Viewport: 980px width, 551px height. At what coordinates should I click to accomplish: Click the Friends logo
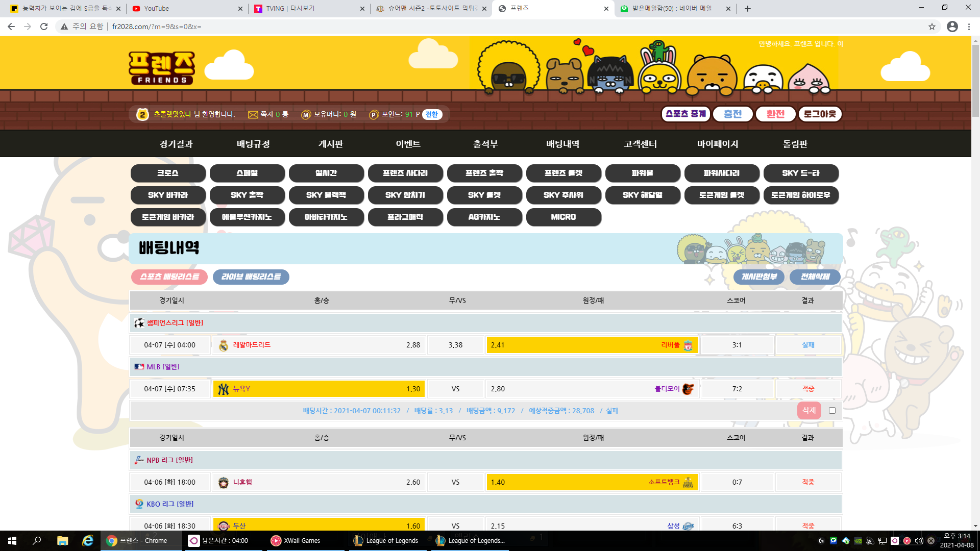tap(161, 67)
